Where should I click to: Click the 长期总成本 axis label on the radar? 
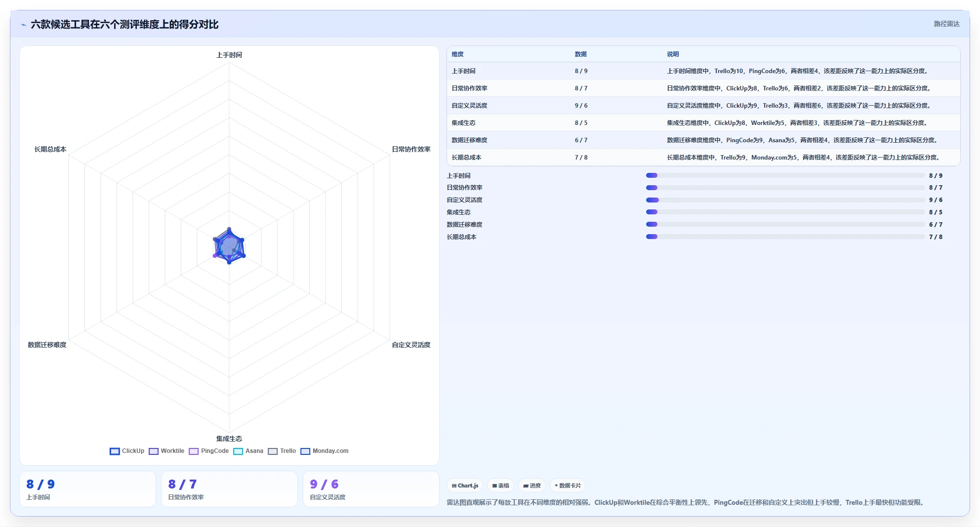[x=50, y=149]
